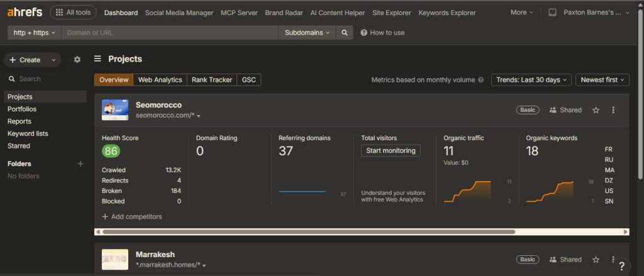Click the MA country code

pos(609,170)
